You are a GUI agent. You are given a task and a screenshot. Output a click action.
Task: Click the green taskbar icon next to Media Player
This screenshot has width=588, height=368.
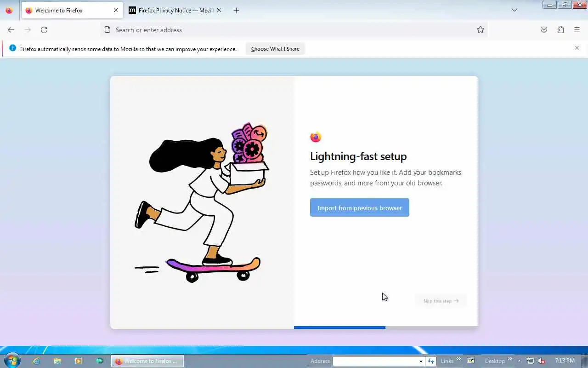click(99, 361)
